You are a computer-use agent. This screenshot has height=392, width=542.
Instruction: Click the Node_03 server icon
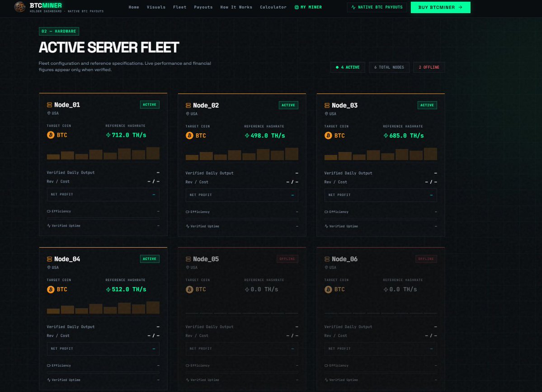point(327,105)
